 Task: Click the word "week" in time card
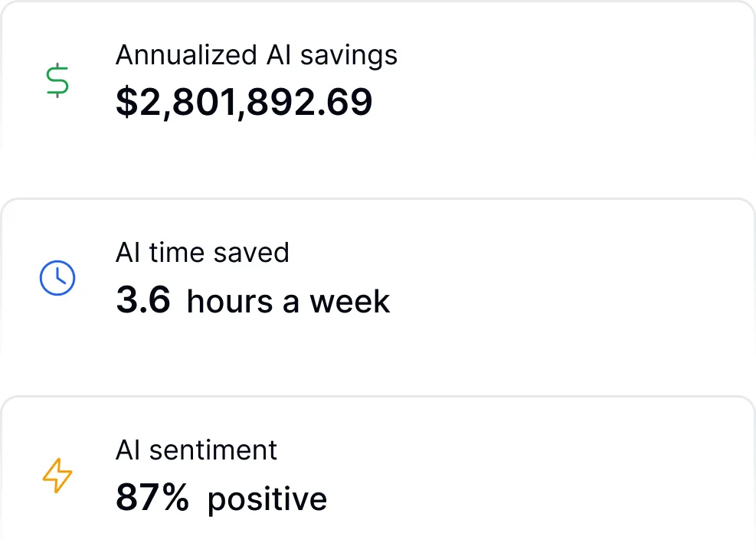point(350,301)
